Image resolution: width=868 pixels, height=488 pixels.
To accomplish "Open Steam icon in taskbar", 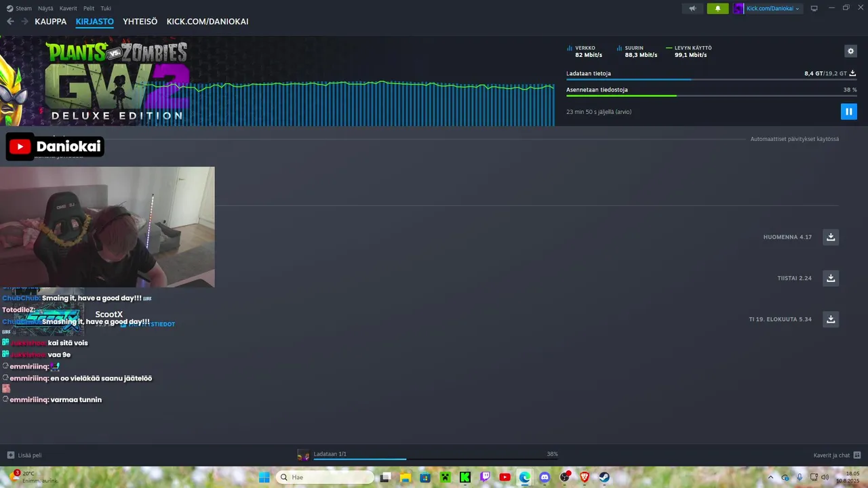I will point(604,477).
